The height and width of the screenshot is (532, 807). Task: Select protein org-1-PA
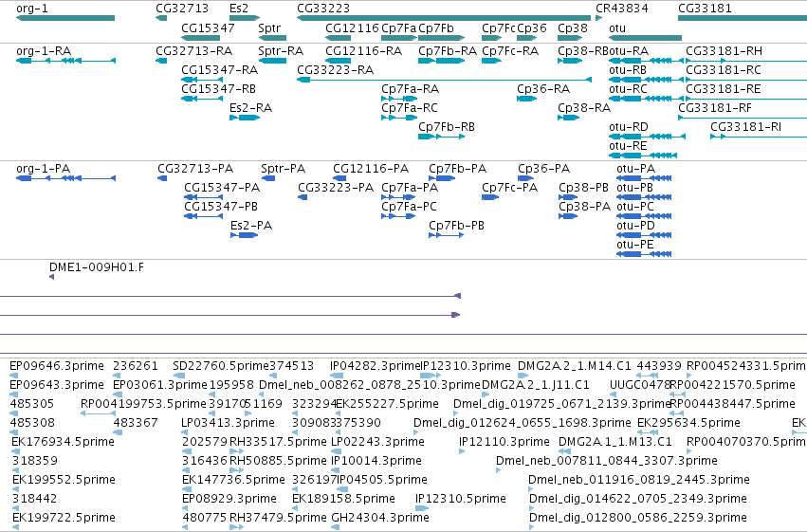point(65,178)
